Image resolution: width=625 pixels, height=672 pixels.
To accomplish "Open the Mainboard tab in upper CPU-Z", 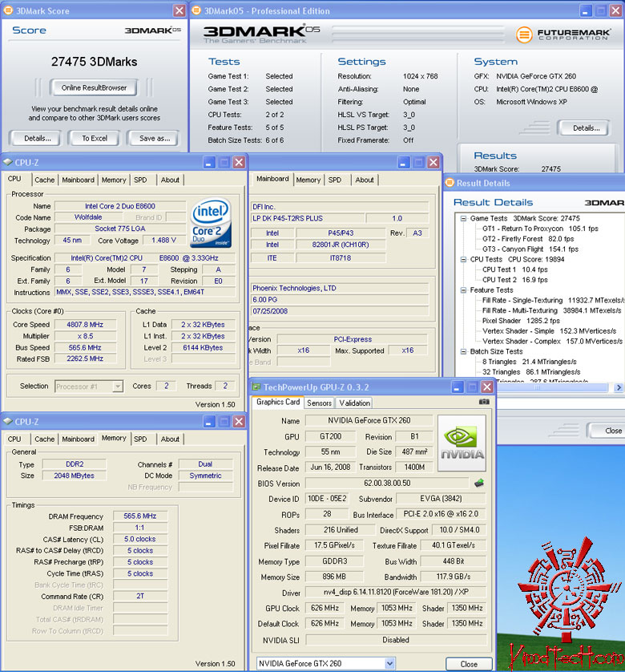I will [x=78, y=180].
